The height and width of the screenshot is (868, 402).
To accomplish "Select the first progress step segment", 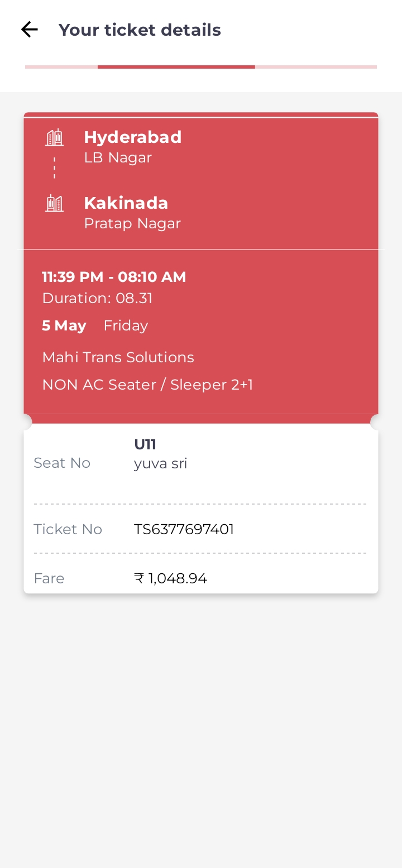I will [61, 67].
